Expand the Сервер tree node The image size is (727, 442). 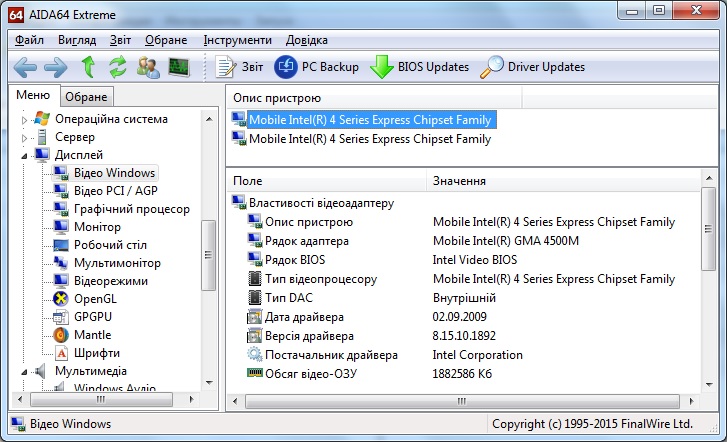(24, 138)
